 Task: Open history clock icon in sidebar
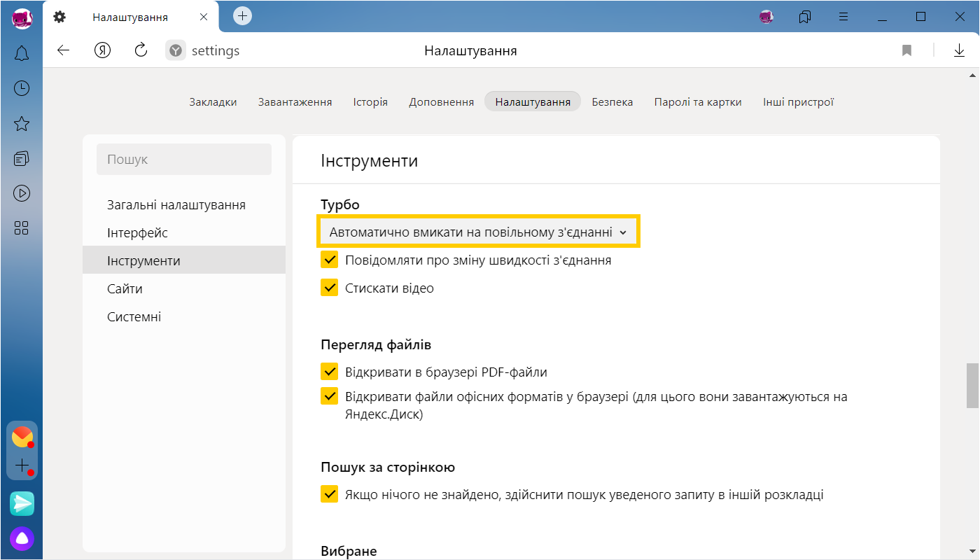(22, 87)
